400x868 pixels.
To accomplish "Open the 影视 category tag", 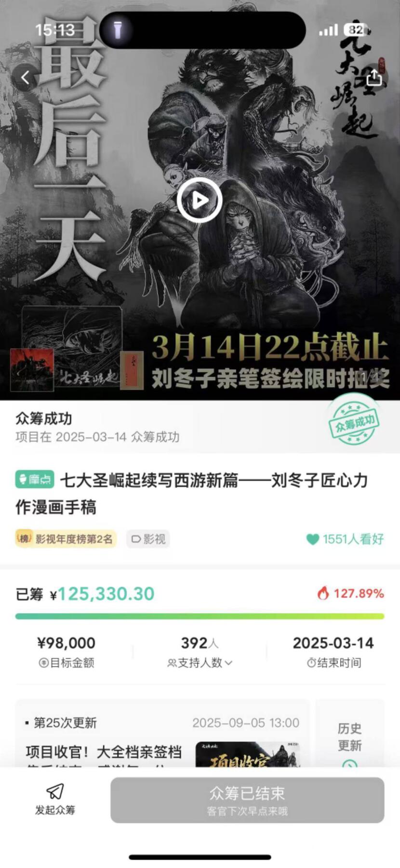I will click(x=148, y=539).
